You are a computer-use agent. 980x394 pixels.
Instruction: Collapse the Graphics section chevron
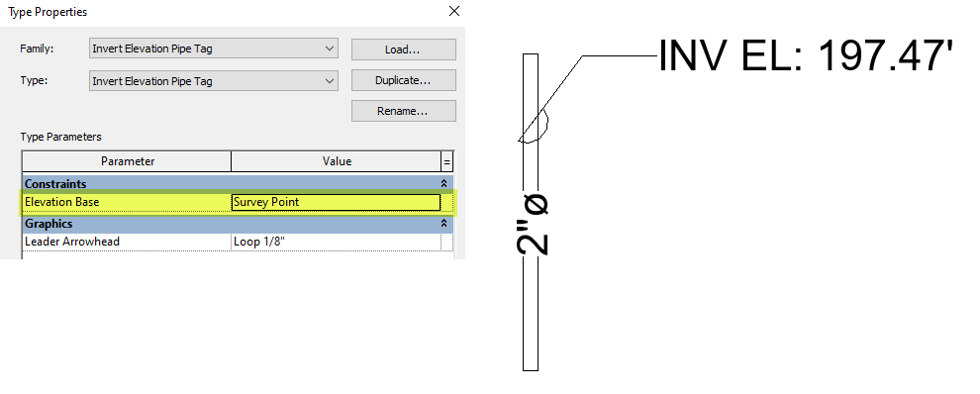444,224
